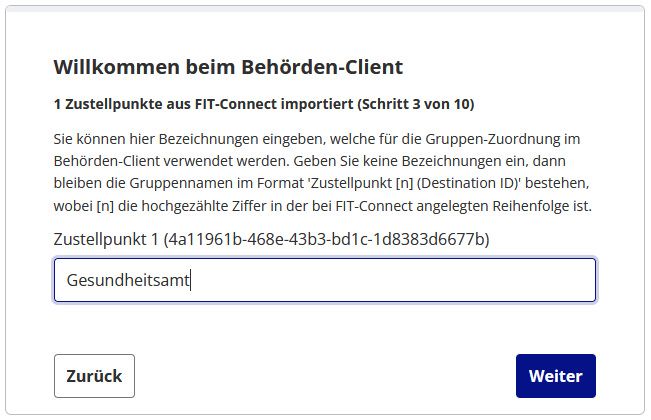Click the description line starting 'wobei [n]'
The width and height of the screenshot is (651, 420).
pos(322,207)
